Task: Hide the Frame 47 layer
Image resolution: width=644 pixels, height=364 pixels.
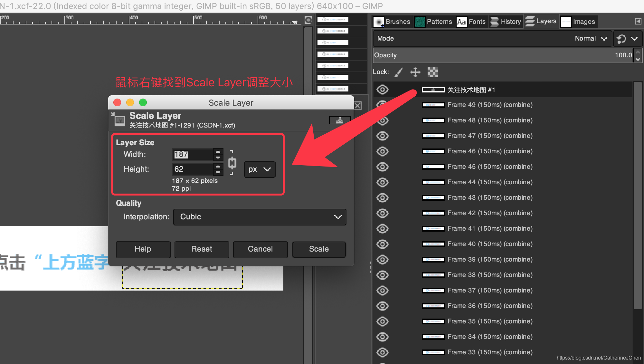Action: point(382,136)
